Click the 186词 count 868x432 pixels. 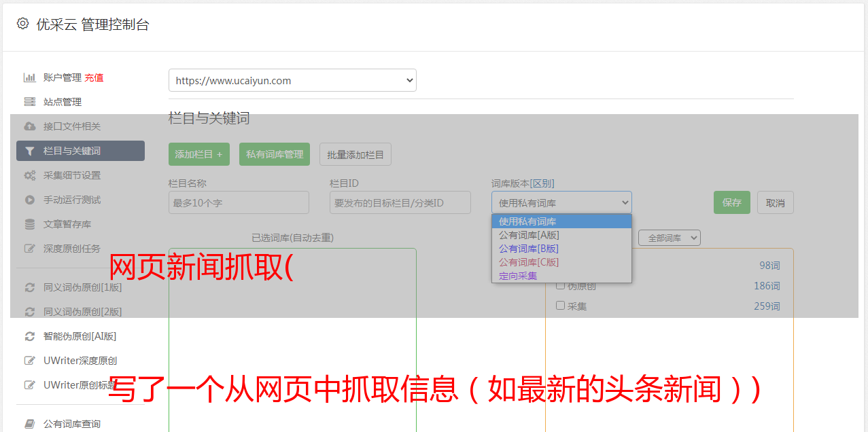[767, 286]
